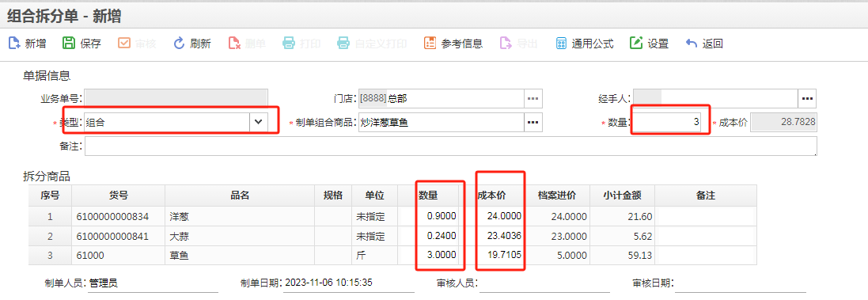Image resolution: width=868 pixels, height=300 pixels.
Task: Click the 保存 save floppy icon
Action: (x=69, y=44)
